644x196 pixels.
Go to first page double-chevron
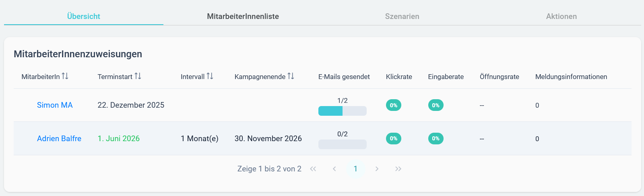click(313, 169)
